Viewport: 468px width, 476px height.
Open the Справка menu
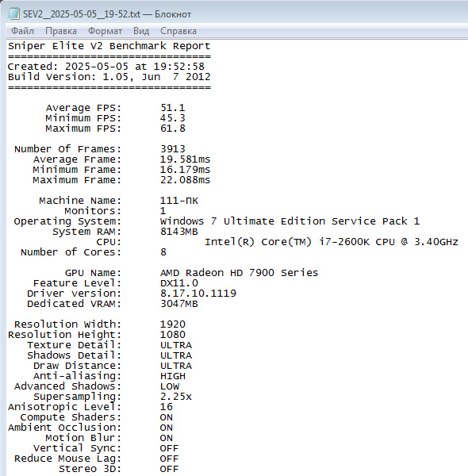178,31
